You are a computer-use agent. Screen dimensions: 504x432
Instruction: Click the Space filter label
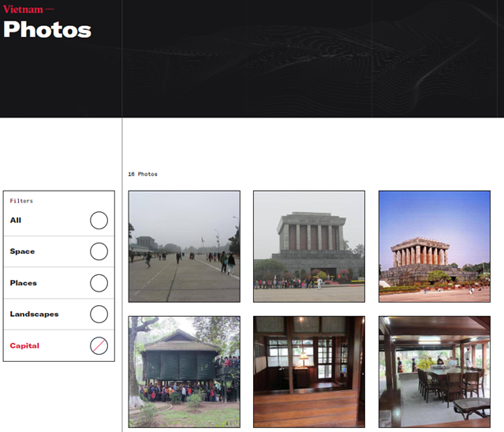coord(22,251)
